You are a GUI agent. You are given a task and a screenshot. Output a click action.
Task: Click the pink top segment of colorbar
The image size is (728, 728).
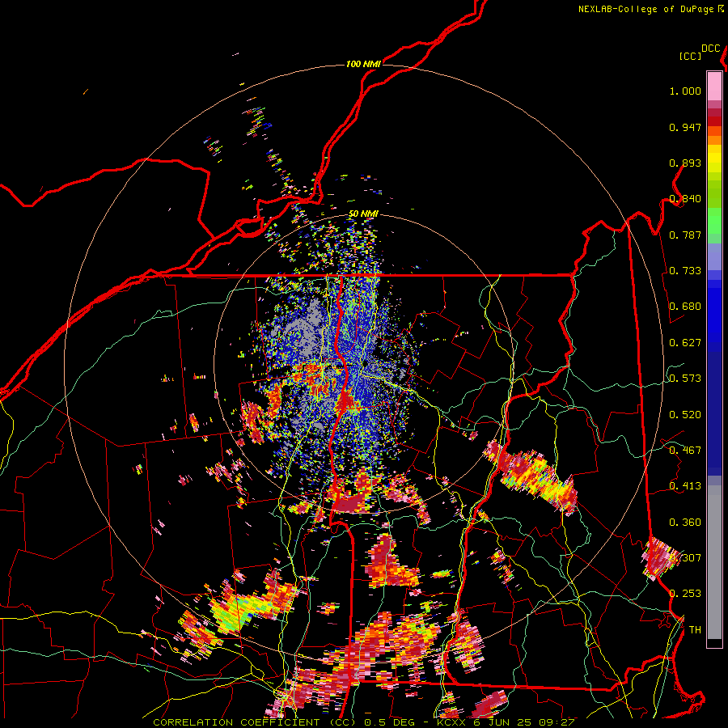(714, 86)
